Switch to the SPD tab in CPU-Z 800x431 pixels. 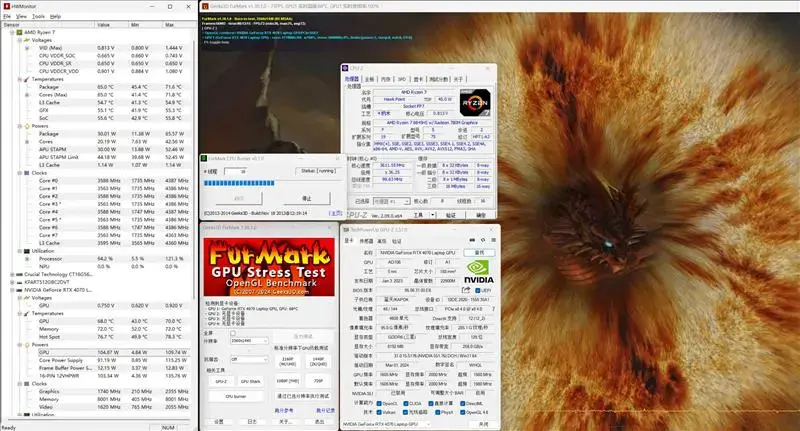pyautogui.click(x=402, y=79)
